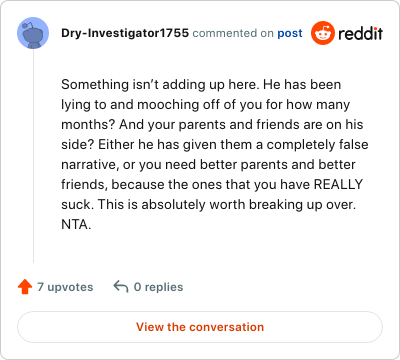This screenshot has width=400, height=360.
Task: Click the reply arrow icon
Action: [121, 287]
